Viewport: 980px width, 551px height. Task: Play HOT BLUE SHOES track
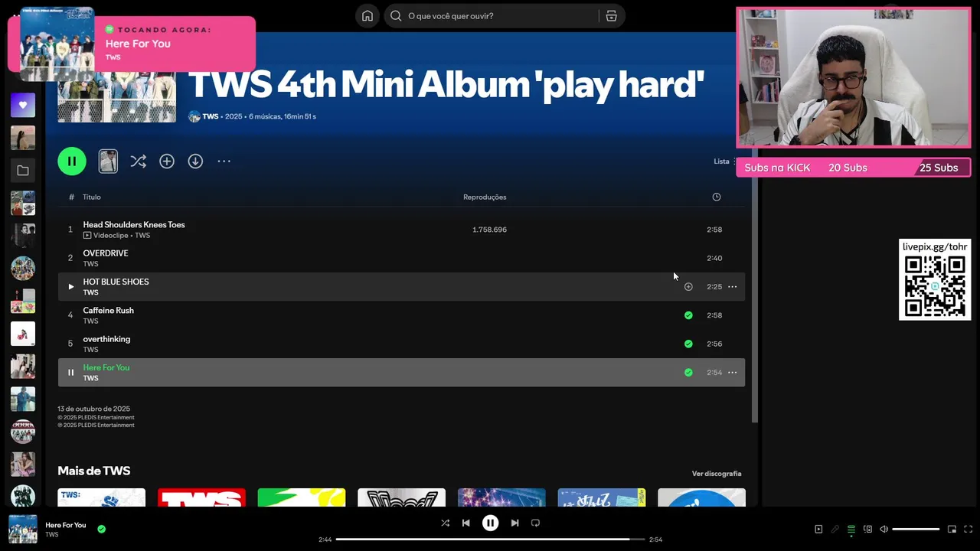pyautogui.click(x=70, y=287)
